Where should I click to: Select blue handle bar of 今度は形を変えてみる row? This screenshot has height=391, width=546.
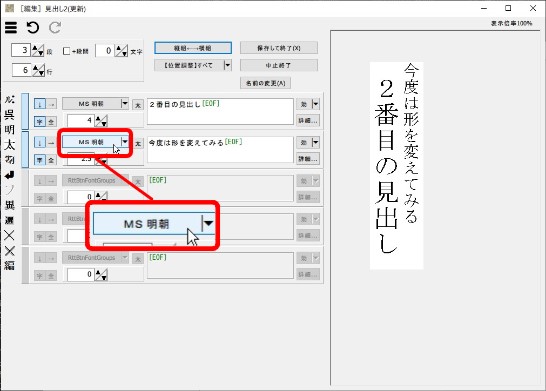25,150
